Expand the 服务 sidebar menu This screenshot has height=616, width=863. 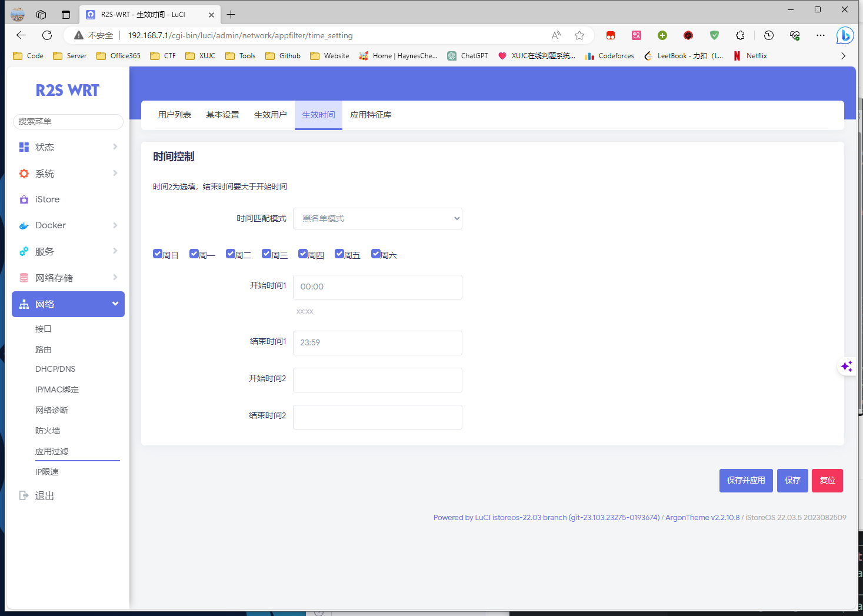[68, 251]
